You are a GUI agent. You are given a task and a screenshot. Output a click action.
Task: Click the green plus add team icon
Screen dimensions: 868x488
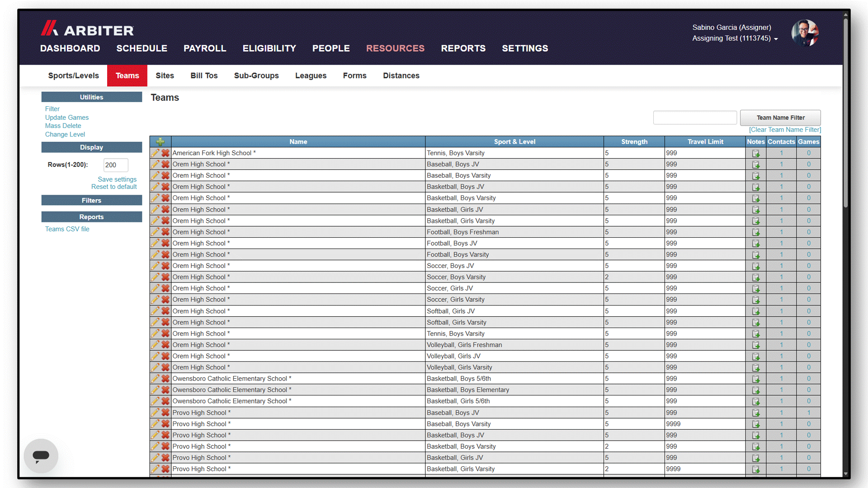[160, 142]
